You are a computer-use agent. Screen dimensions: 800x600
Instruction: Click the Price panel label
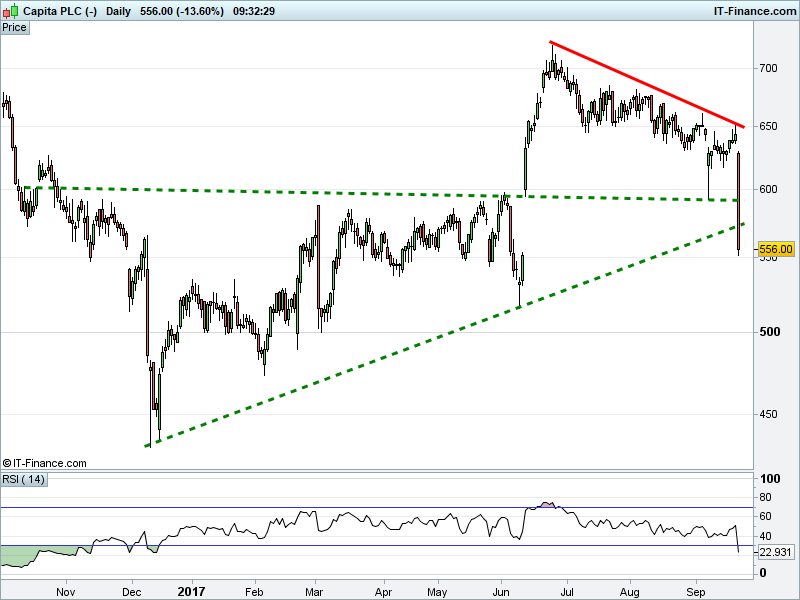(x=14, y=28)
